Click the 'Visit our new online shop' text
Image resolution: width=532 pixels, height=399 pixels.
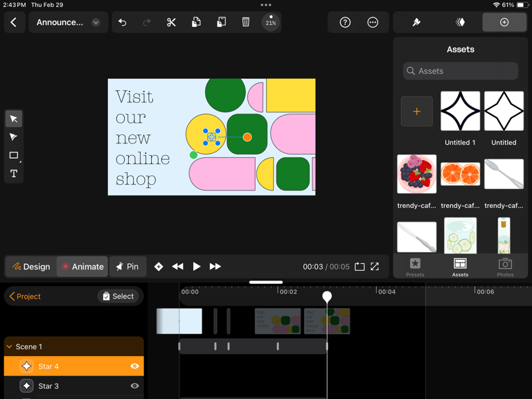143,138
